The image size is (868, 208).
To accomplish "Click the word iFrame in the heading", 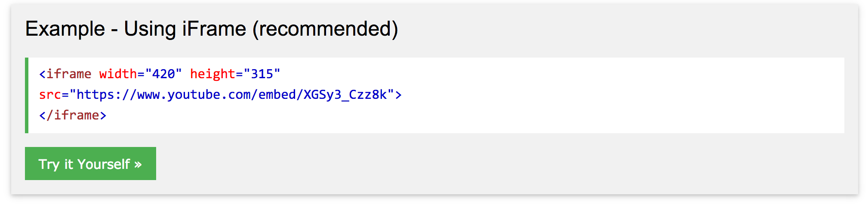I will pos(214,29).
